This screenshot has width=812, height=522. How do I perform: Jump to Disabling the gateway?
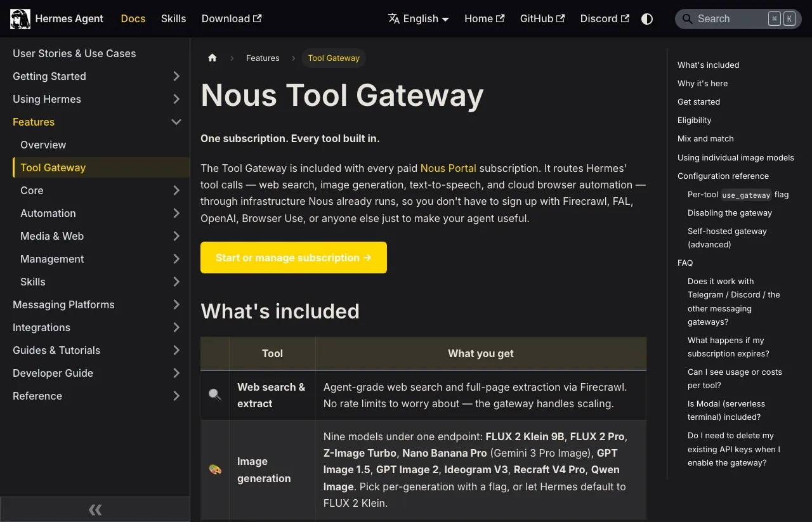click(730, 212)
